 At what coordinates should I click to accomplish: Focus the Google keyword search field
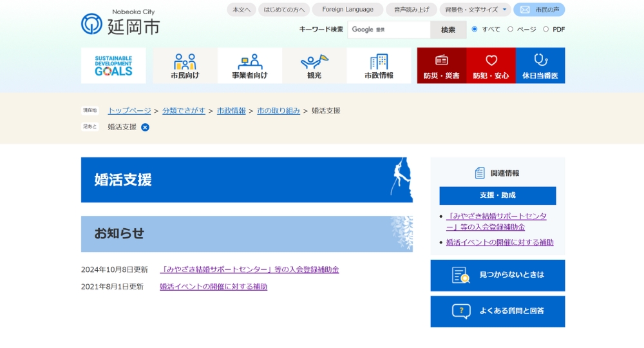389,30
